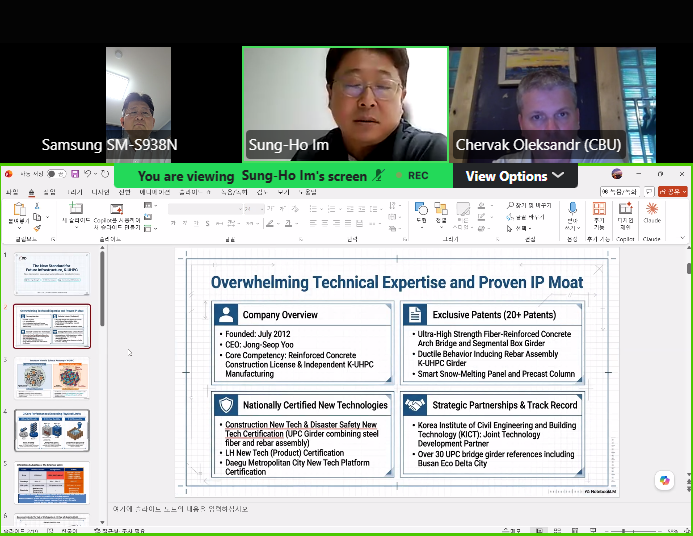Click the Dictate microphone icon
The width and height of the screenshot is (693, 536).
click(x=572, y=209)
